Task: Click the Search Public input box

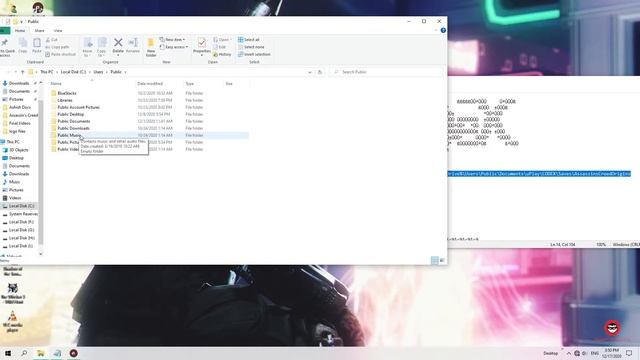Action: tap(386, 72)
